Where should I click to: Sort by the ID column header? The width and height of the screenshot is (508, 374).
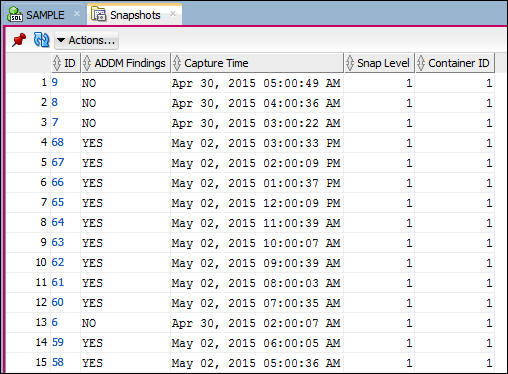pyautogui.click(x=66, y=63)
